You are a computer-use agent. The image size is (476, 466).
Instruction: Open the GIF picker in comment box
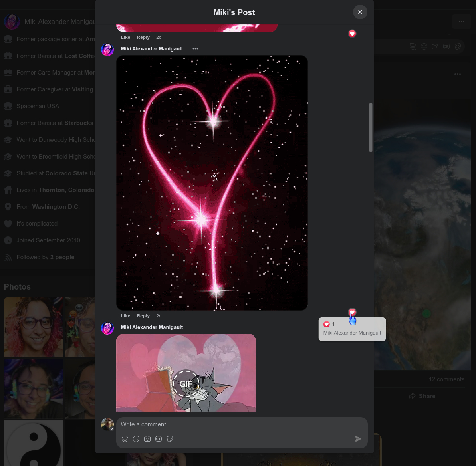tap(159, 439)
